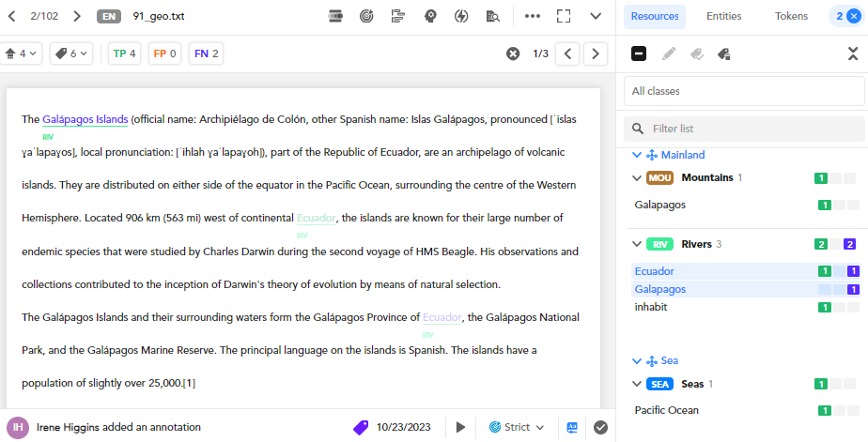Open the document search icon
Screen dimensions: 868x442
pos(492,16)
